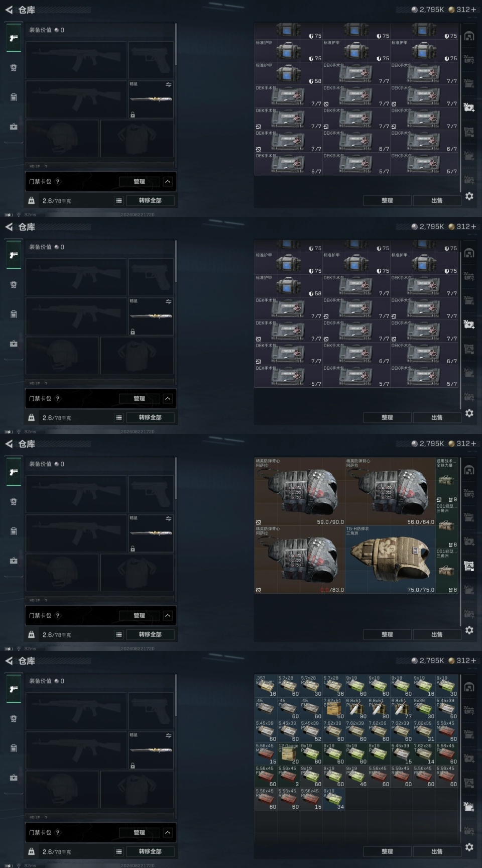Select 精英防弹背心 with durability 59.0/90.0

point(300,491)
